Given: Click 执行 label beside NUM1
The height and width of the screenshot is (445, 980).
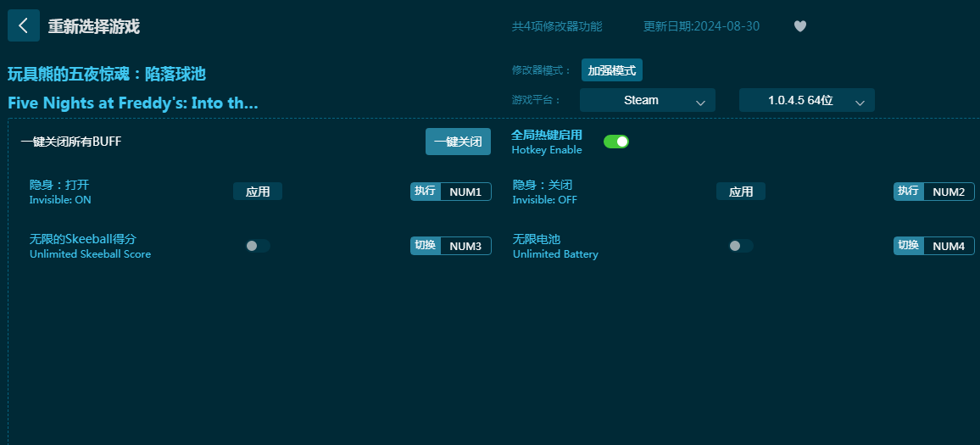Looking at the screenshot, I should click(x=426, y=192).
